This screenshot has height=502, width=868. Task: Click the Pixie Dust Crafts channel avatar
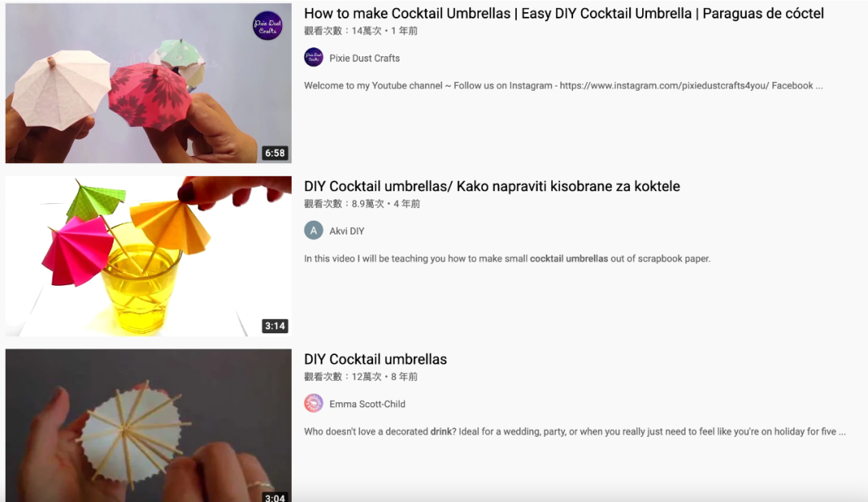[313, 58]
